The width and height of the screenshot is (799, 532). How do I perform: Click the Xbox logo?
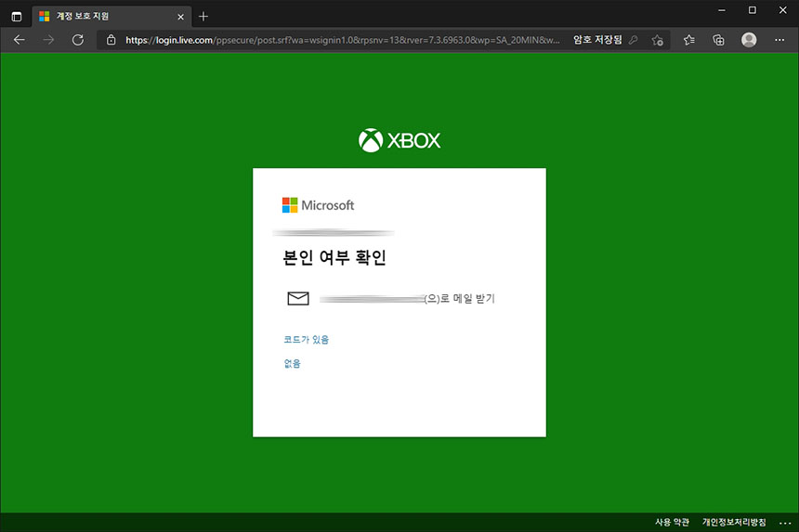pyautogui.click(x=399, y=140)
